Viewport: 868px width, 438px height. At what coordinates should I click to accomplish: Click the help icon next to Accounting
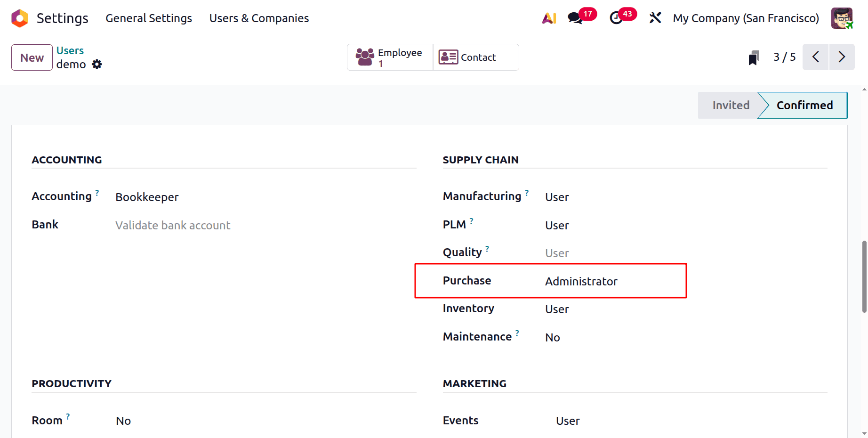[97, 192]
